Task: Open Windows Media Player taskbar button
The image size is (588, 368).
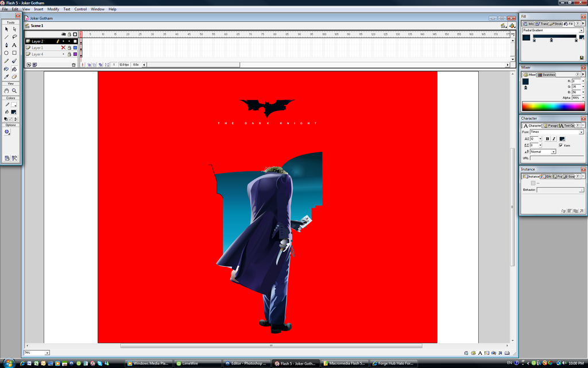Action: click(149, 363)
